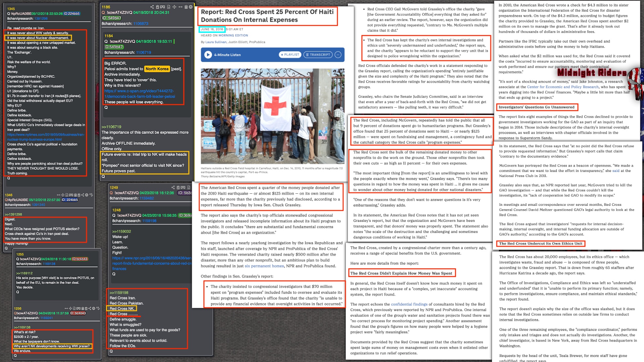Click the share icon on post 1186
The width and height of the screenshot is (644, 362).
pyautogui.click(x=152, y=7)
